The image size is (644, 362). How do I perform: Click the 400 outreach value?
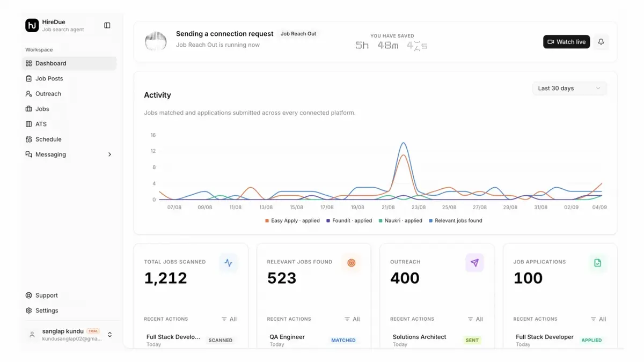pyautogui.click(x=405, y=278)
